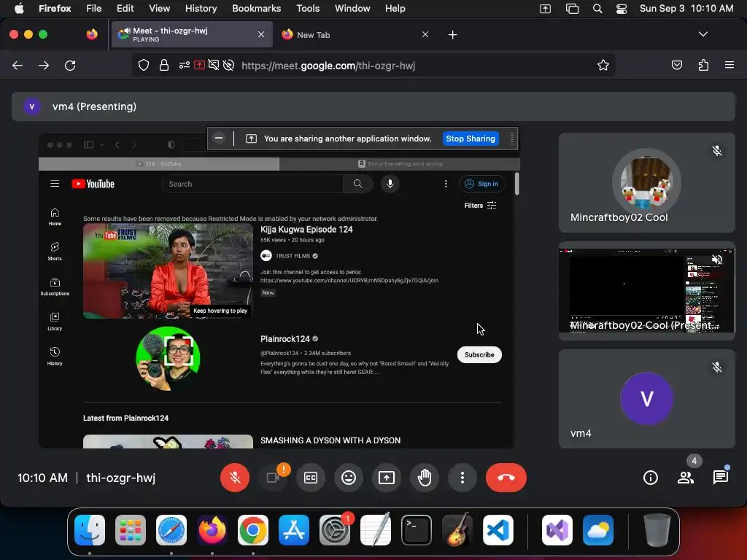This screenshot has height=560, width=747.
Task: Open the emoji reactions button
Action: 349,478
